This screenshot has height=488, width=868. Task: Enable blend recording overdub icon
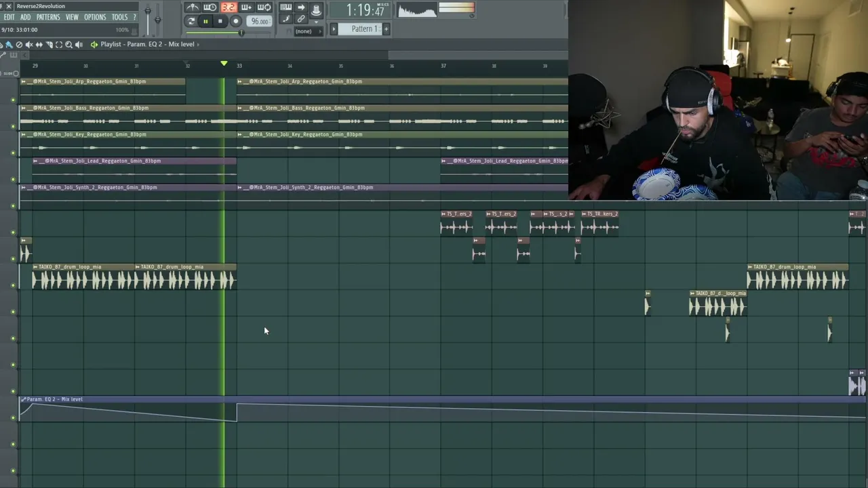246,7
